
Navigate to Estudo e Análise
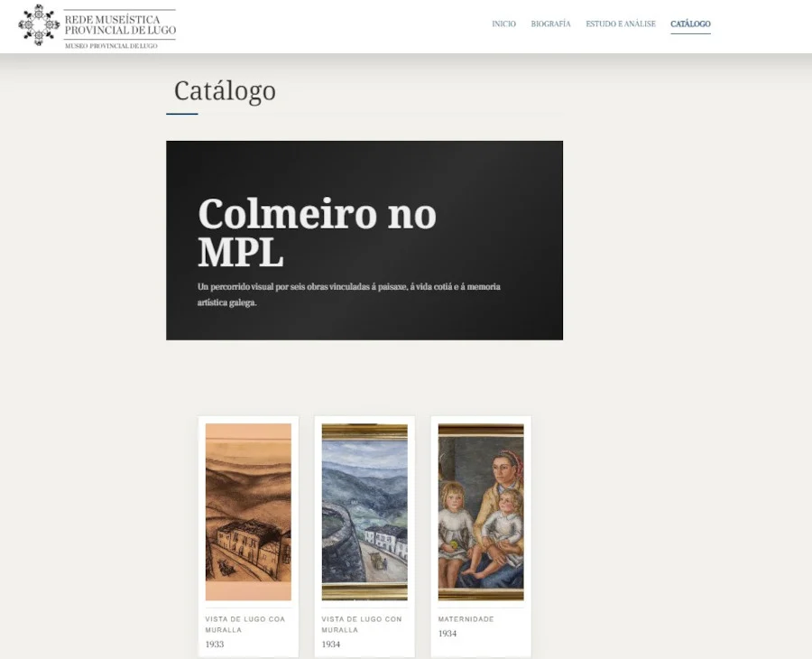click(x=621, y=24)
